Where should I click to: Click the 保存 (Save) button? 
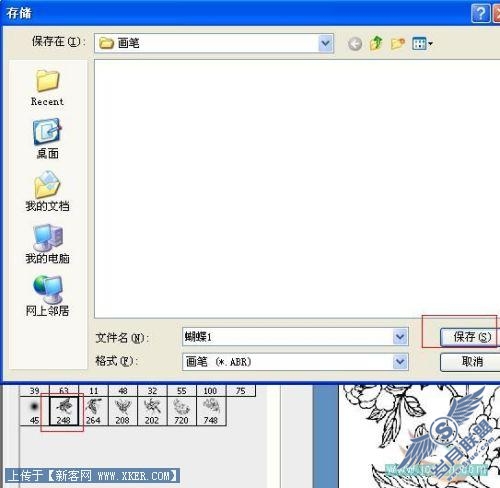pyautogui.click(x=471, y=337)
